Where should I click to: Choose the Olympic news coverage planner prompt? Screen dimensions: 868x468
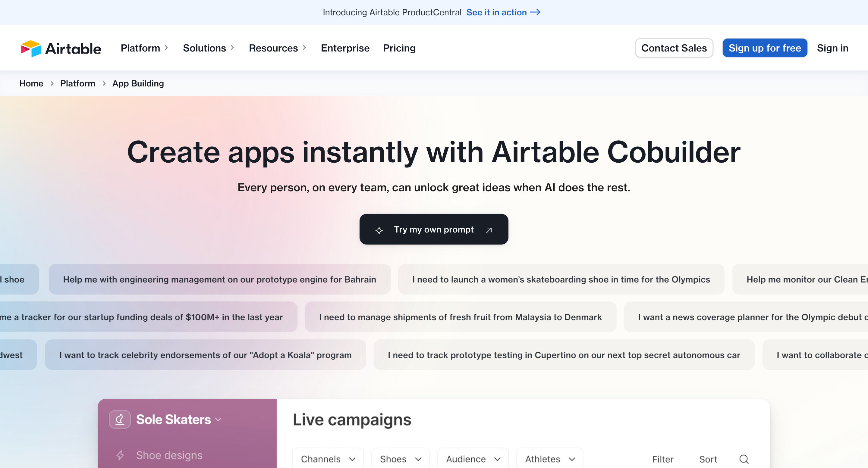746,317
